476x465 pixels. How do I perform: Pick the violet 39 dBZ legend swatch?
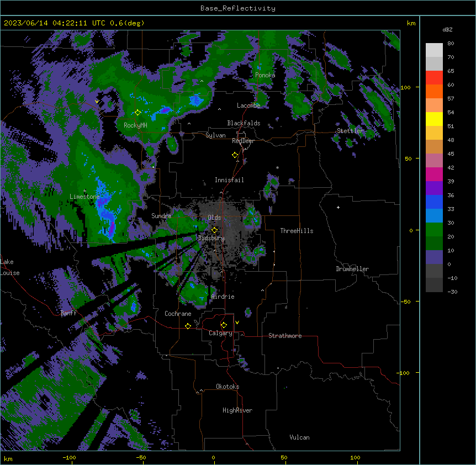(434, 188)
